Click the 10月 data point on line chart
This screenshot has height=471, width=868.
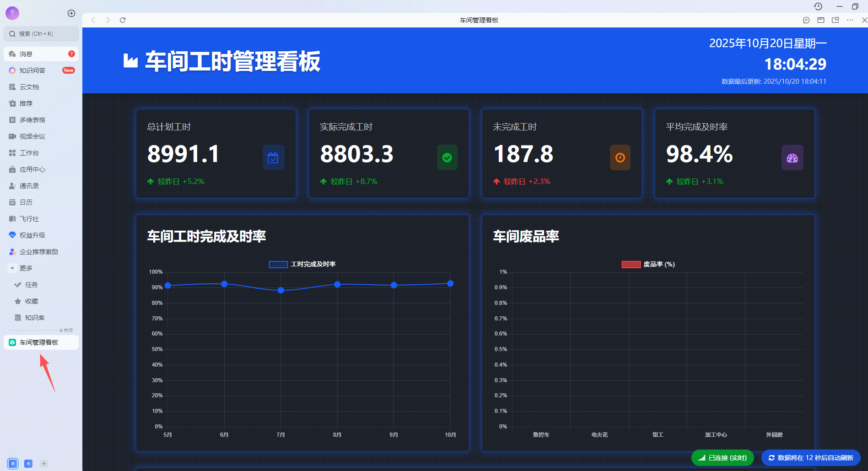click(450, 284)
